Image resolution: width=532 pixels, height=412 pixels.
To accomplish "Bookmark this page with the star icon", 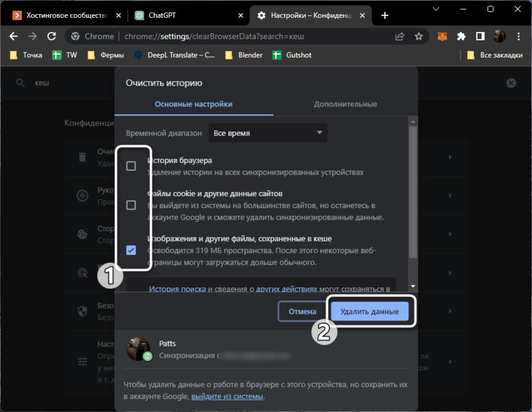I will pyautogui.click(x=419, y=36).
